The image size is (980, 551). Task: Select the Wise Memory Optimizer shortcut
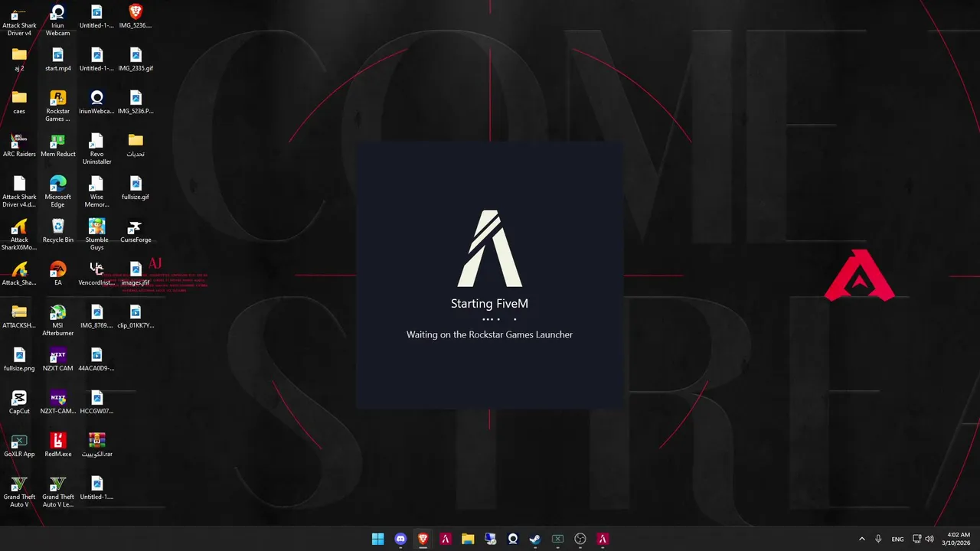[96, 192]
